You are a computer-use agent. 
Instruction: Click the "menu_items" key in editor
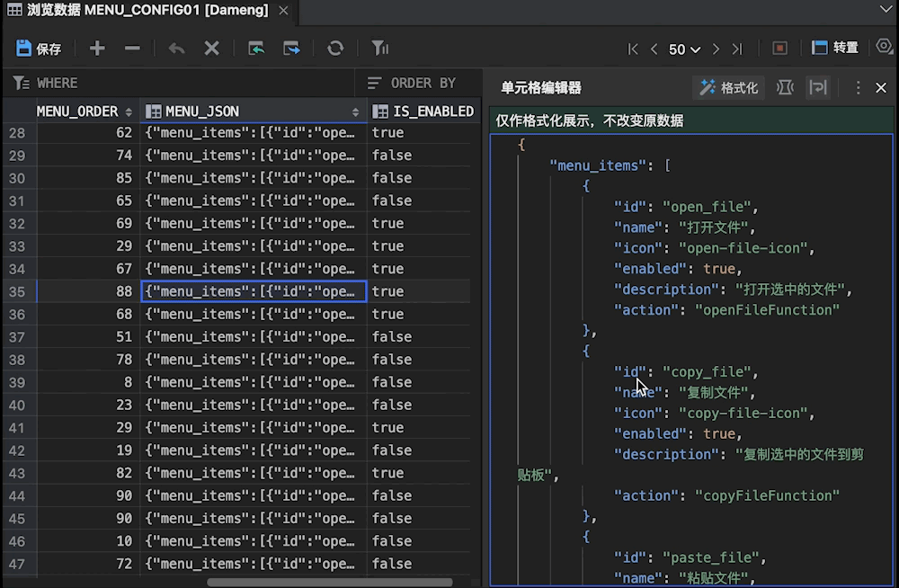click(598, 165)
